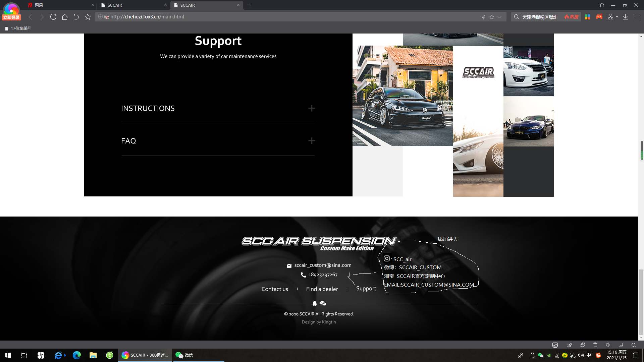Open the 热搜 hot search link

pos(572,17)
